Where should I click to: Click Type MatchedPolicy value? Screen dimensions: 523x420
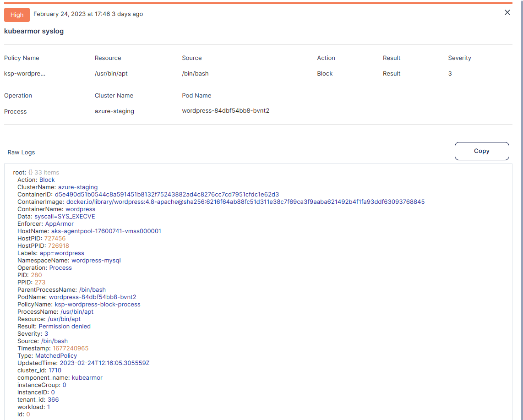pyautogui.click(x=56, y=356)
